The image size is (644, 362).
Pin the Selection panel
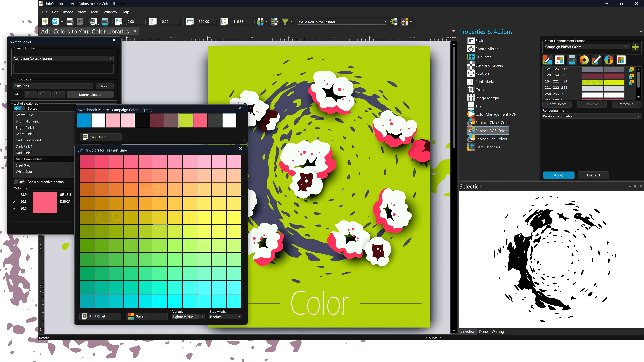(x=635, y=186)
